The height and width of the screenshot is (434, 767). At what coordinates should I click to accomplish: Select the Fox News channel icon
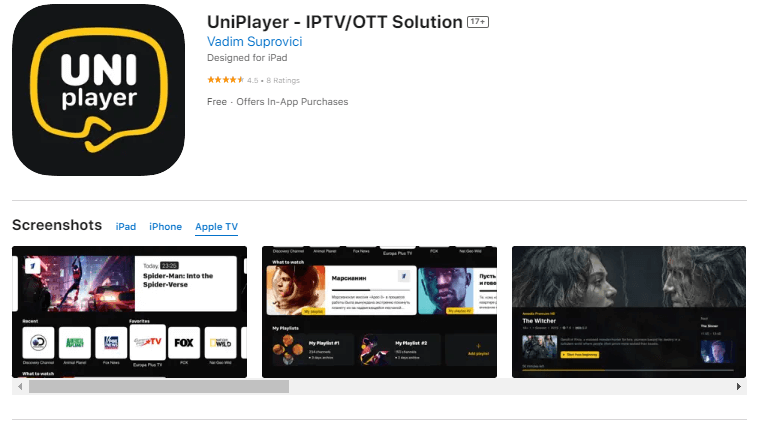[111, 343]
